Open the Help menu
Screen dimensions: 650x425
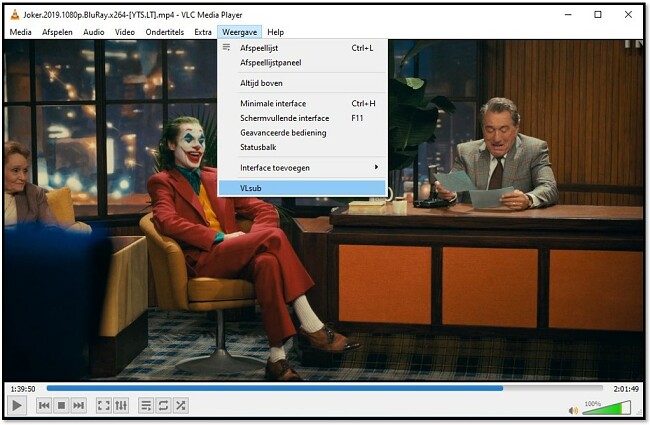pos(275,32)
